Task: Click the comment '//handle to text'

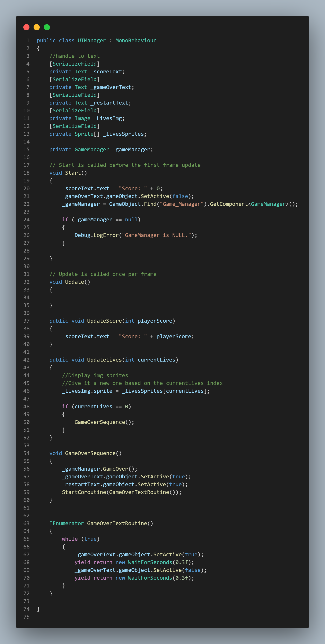Action: click(74, 56)
